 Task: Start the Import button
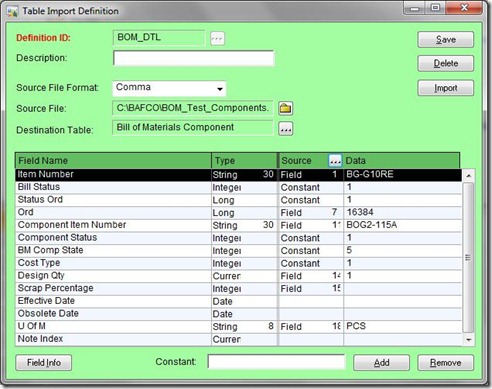(x=445, y=88)
